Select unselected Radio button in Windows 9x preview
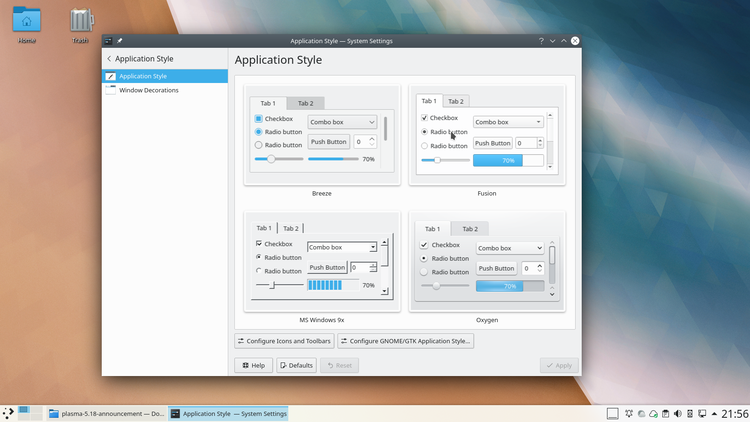This screenshot has height=422, width=750. tap(259, 271)
